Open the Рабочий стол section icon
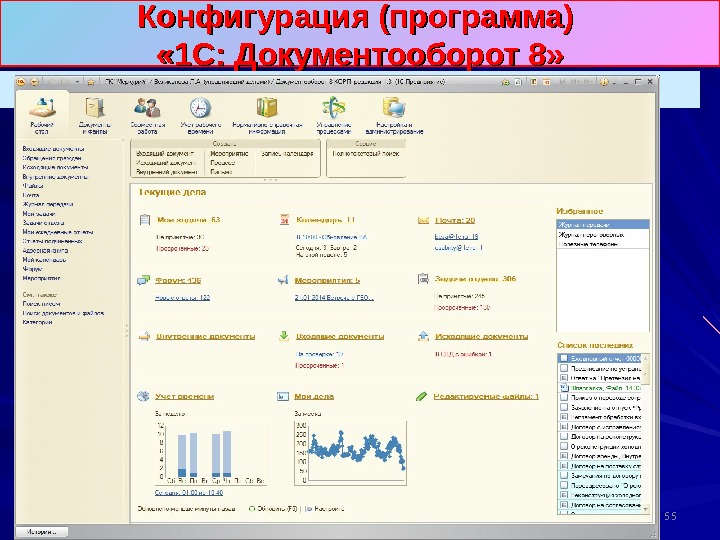The height and width of the screenshot is (540, 720). (42, 108)
